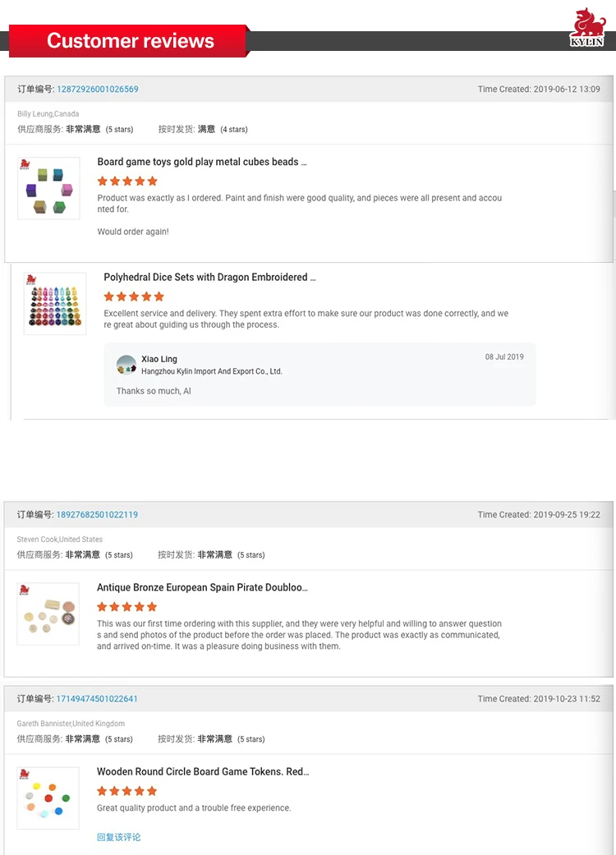Click the Customer reviews red banner

[130, 41]
